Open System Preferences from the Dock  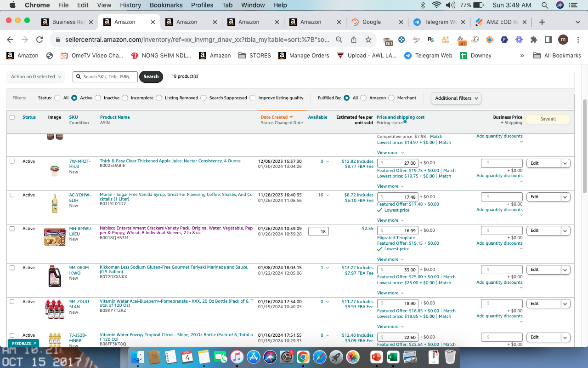click(x=287, y=356)
